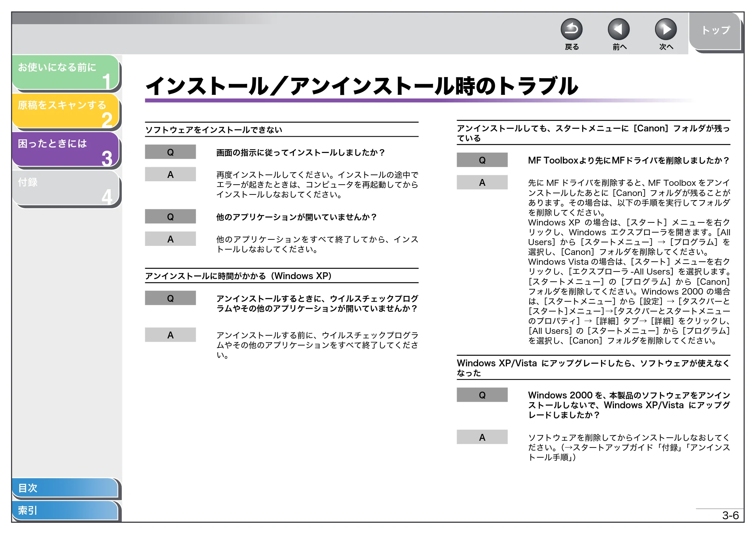Go to previous page with 前へ icon
Viewport: 756px width, 534px height.
pyautogui.click(x=618, y=29)
